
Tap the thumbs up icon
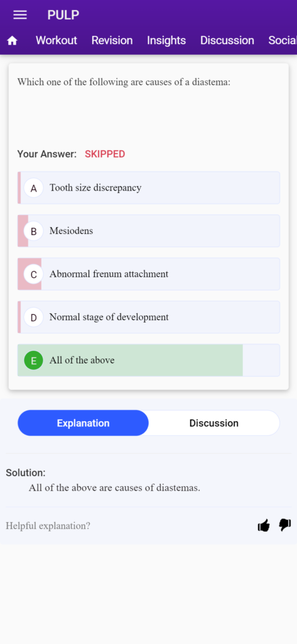pos(264,525)
